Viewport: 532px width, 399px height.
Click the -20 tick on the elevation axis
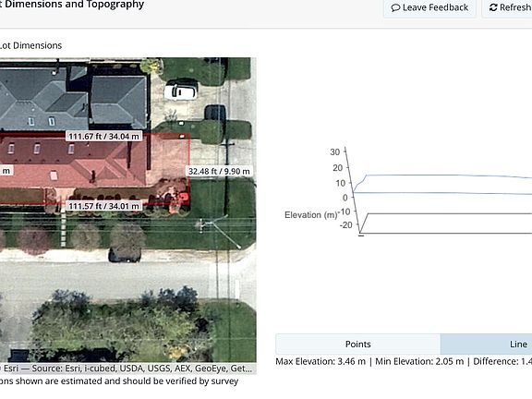(x=345, y=225)
